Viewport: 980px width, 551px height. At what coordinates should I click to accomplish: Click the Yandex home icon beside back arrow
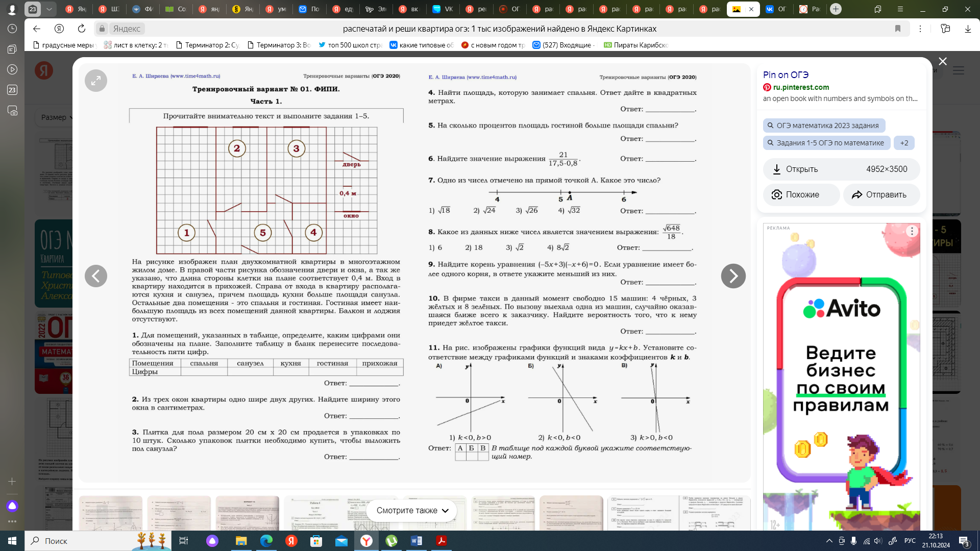pos(59,29)
